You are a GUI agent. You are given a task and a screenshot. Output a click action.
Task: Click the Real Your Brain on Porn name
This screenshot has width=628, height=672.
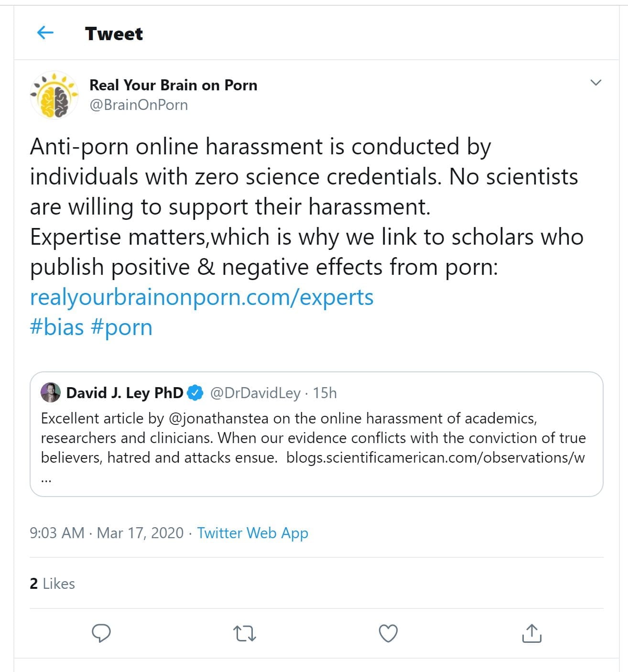(x=173, y=85)
